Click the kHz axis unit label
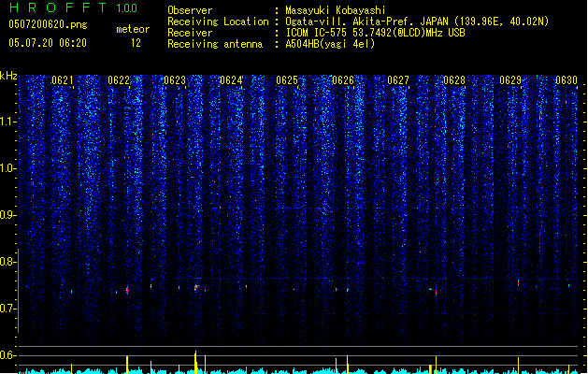Screen dimensions: 588x374 tap(8, 76)
